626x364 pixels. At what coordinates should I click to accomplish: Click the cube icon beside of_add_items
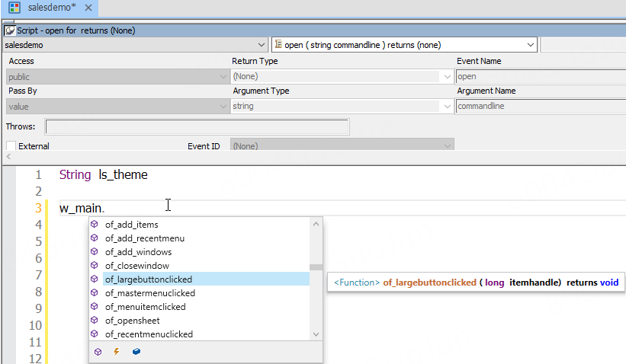point(95,225)
